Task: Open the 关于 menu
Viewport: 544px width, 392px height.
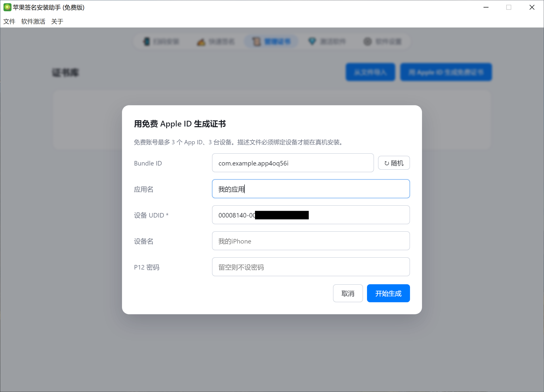Action: click(57, 21)
